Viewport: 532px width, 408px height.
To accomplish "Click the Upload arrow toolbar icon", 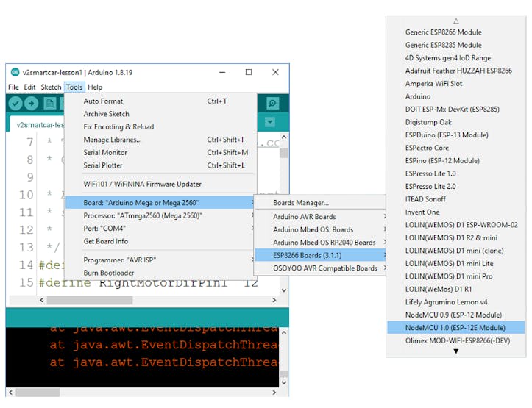I will click(32, 104).
